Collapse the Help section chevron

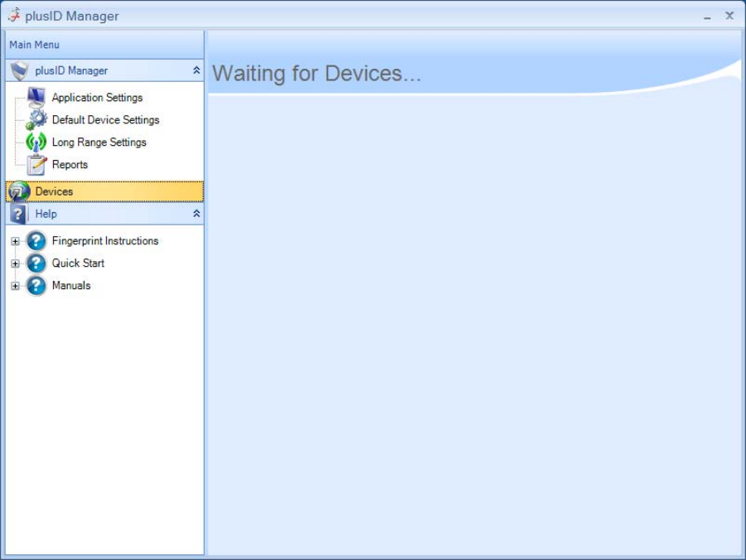point(196,214)
